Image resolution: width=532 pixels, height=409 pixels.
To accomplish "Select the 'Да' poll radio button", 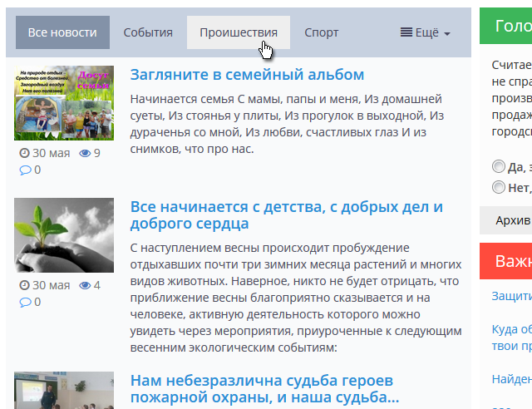I will pos(499,166).
